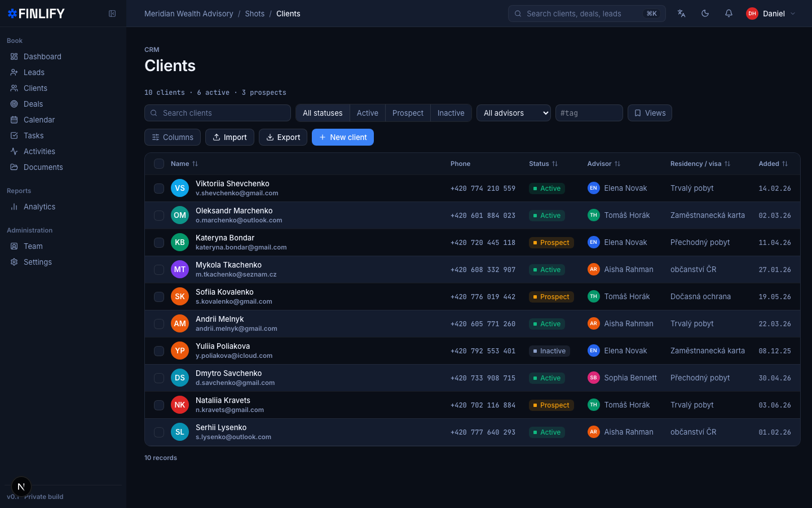Click the DS avatar for Dmytro Savchenko
The image size is (812, 508).
point(180,378)
